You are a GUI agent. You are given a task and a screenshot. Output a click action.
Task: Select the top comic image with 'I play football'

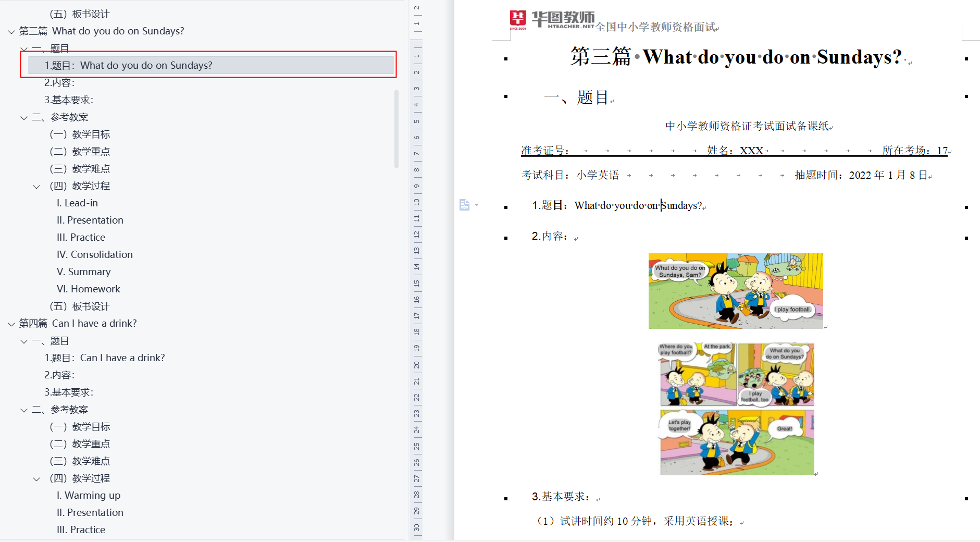(x=735, y=291)
